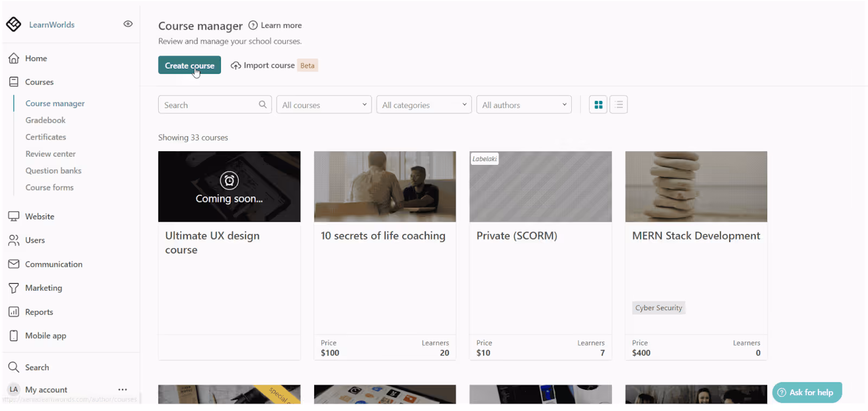Image resolution: width=868 pixels, height=411 pixels.
Task: Click the Website monitor icon
Action: [14, 216]
